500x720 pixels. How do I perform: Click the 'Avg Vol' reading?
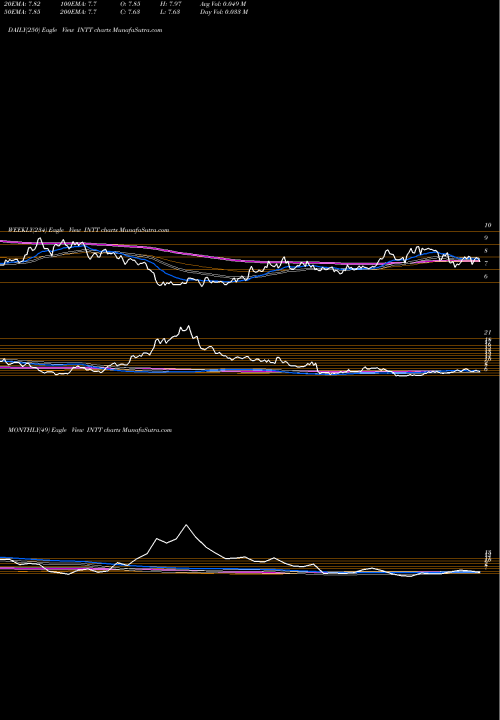[x=223, y=4]
